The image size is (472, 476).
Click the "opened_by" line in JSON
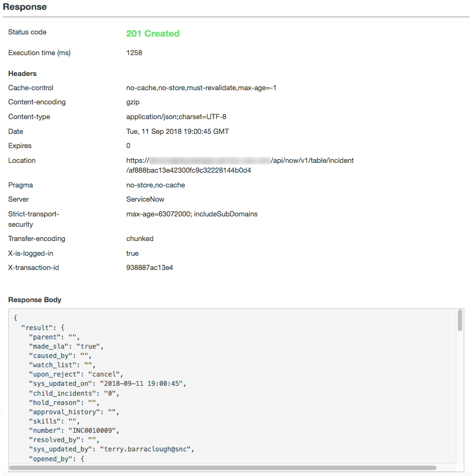[x=56, y=459]
